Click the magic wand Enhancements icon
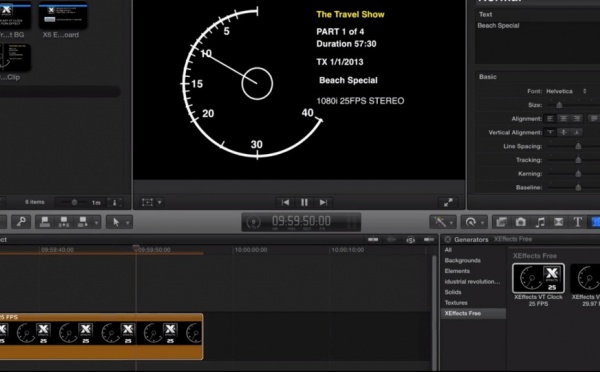The width and height of the screenshot is (600, 372). pyautogui.click(x=439, y=222)
